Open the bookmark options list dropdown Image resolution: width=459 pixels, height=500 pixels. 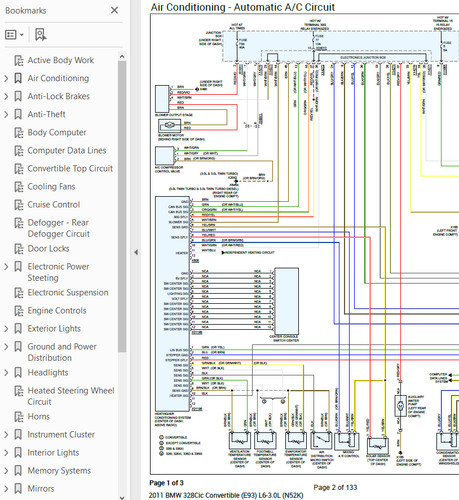(x=14, y=35)
